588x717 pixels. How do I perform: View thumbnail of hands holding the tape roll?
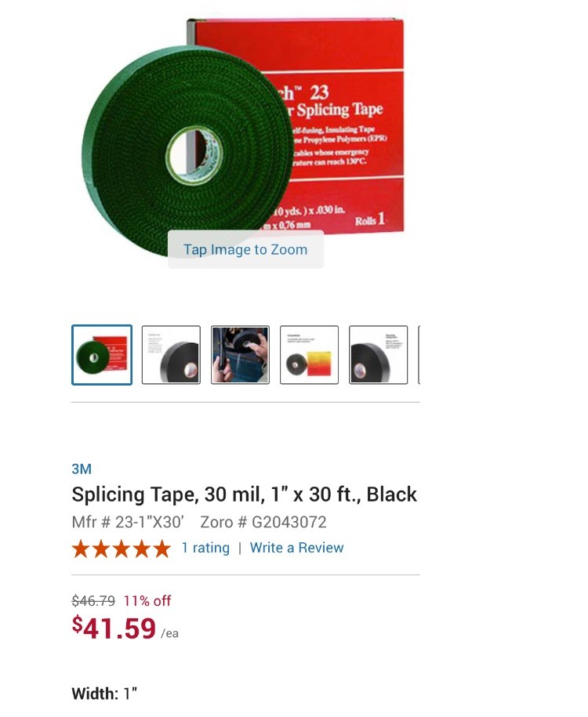tap(240, 355)
